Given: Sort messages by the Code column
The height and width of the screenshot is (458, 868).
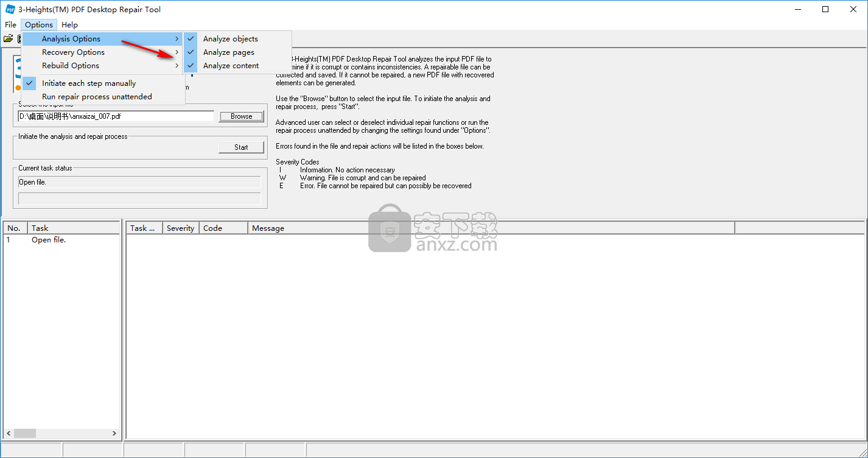Looking at the screenshot, I should 223,228.
